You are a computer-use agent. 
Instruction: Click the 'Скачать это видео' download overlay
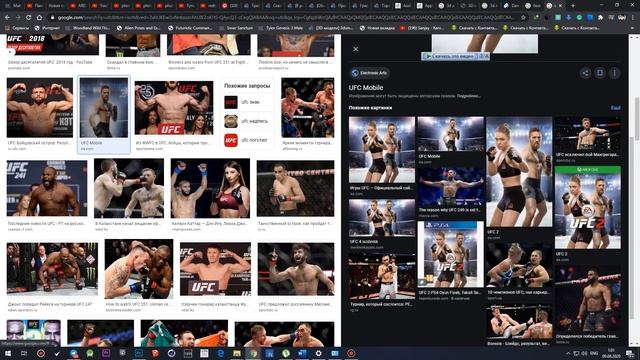click(455, 56)
